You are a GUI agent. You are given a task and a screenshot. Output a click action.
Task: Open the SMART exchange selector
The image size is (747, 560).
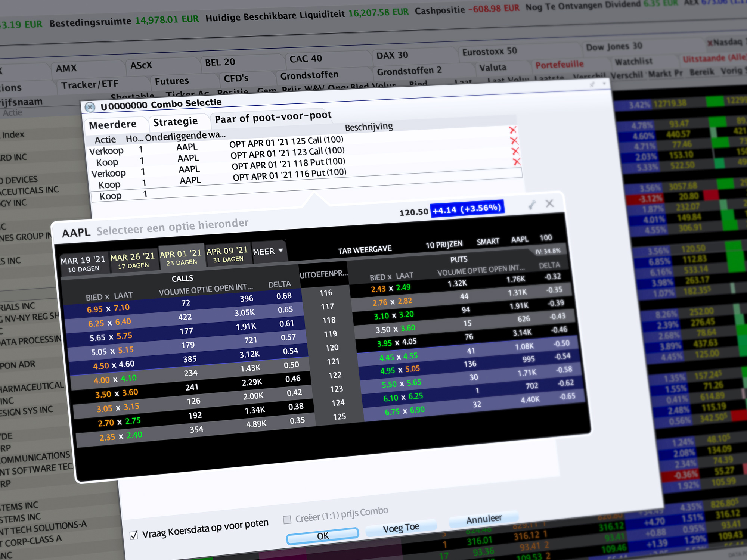pyautogui.click(x=488, y=242)
